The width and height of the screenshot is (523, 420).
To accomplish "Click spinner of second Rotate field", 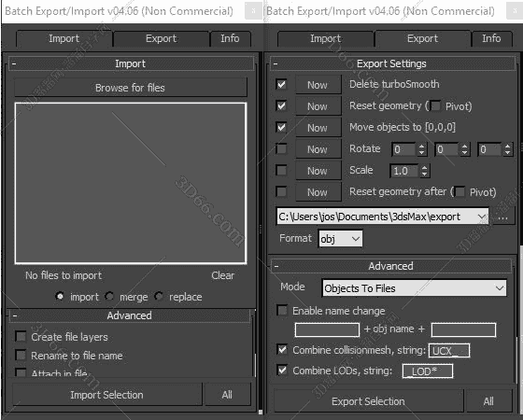I will [x=465, y=149].
